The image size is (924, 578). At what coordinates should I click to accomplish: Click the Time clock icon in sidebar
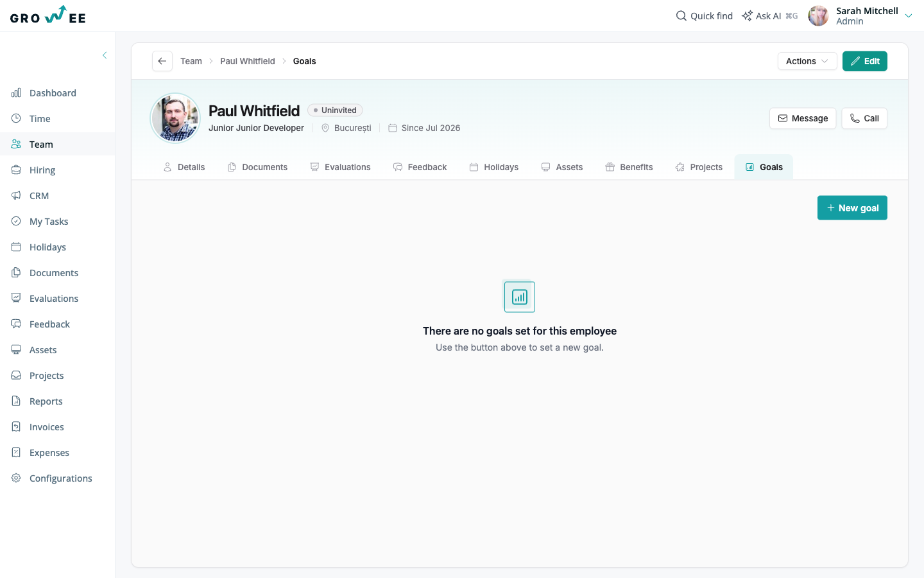pos(16,118)
